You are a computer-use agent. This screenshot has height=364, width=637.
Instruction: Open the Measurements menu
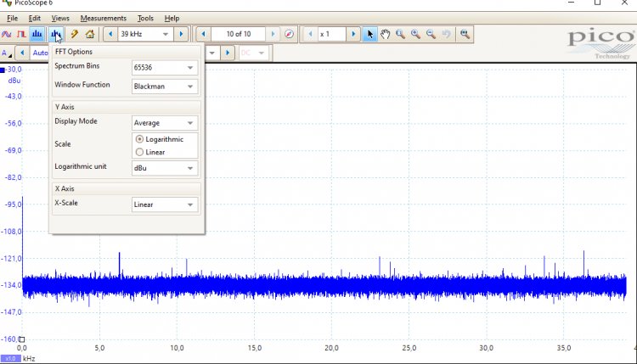point(103,19)
